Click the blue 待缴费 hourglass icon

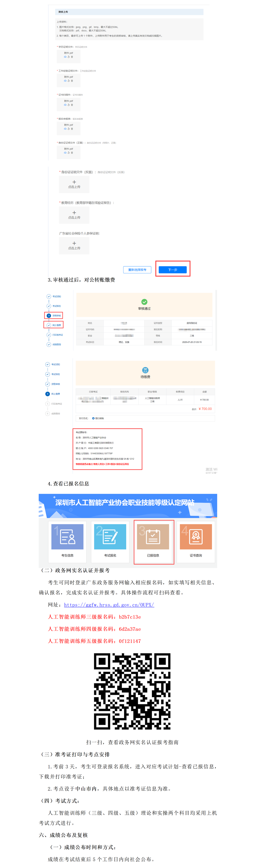145,370
